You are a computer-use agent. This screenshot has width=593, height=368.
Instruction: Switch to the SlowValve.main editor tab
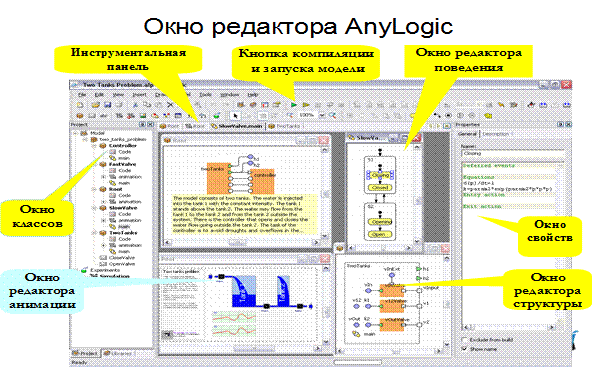tap(237, 126)
